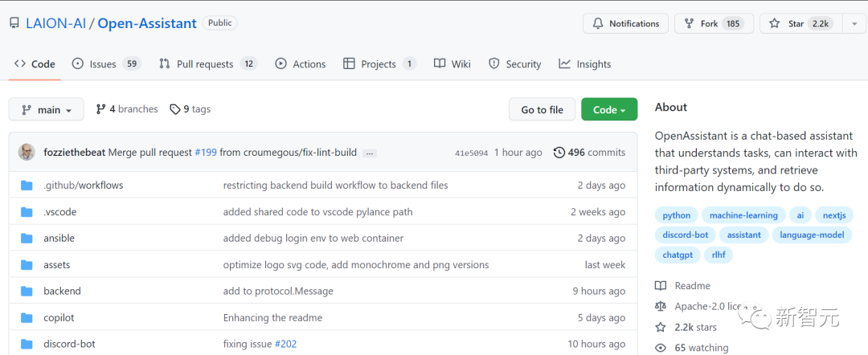Click the Go to file button
Image resolution: width=868 pixels, height=355 pixels.
tap(542, 110)
